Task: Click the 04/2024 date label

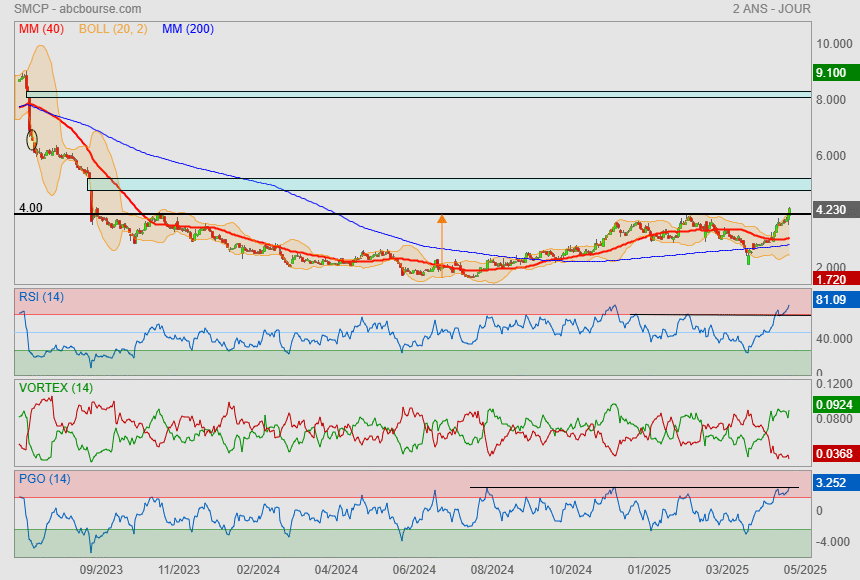Action: [336, 570]
